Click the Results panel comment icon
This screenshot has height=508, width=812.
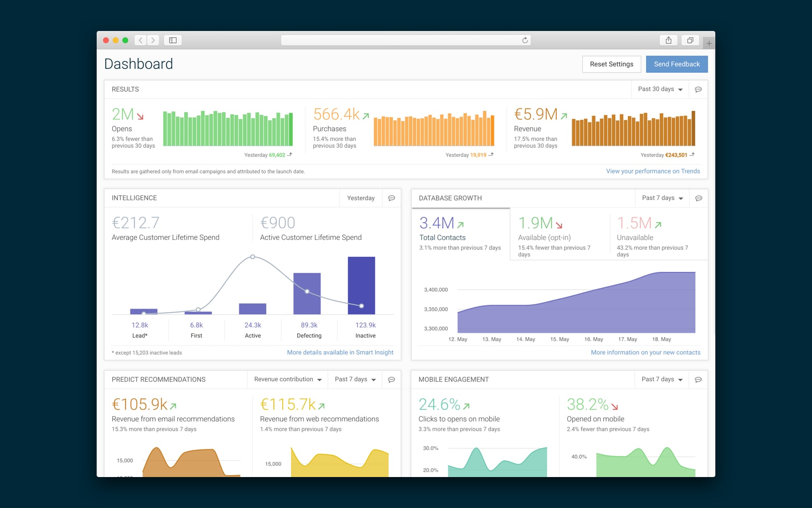(698, 90)
